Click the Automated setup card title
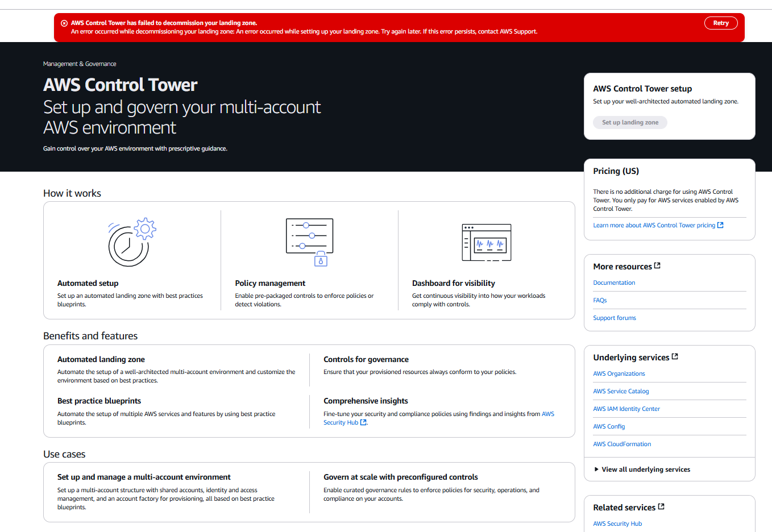This screenshot has height=532, width=772. point(88,283)
